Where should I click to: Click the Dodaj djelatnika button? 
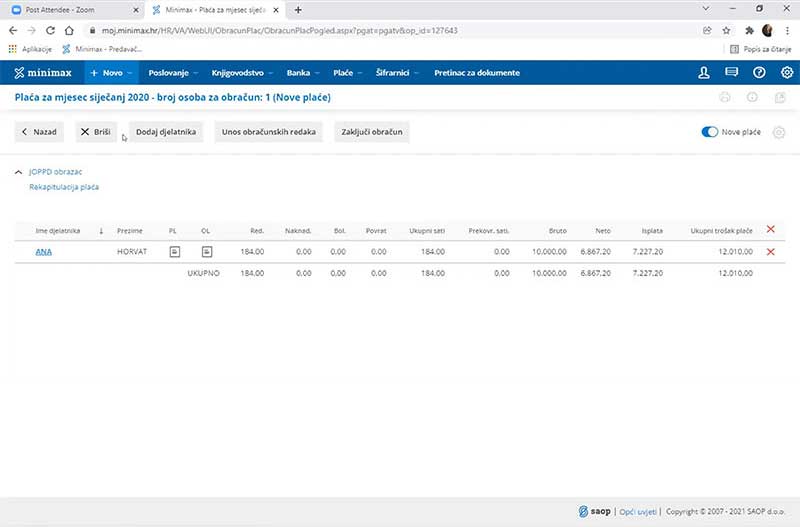167,132
